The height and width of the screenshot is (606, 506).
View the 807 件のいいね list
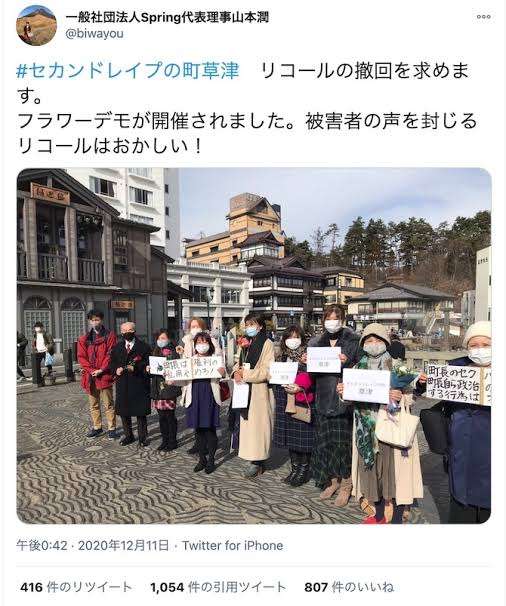[349, 587]
